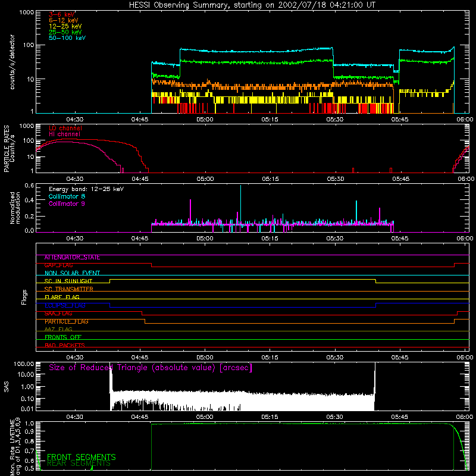
Task: Click the ATTENUATOR_STATE flag label
Action: (x=72, y=258)
